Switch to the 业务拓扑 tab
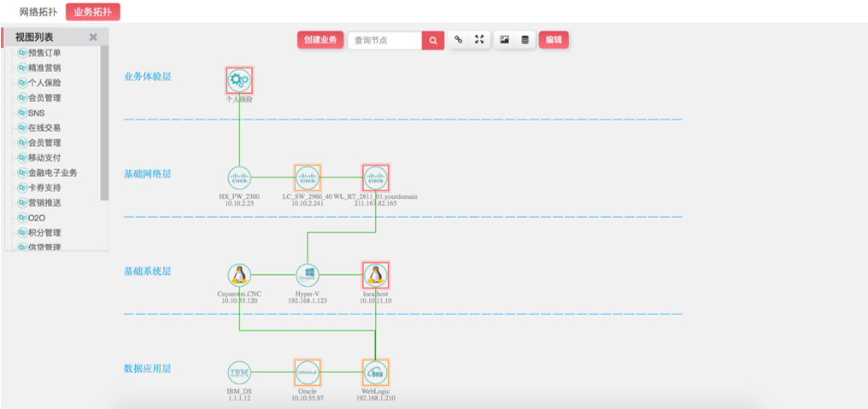The image size is (868, 409). point(93,12)
